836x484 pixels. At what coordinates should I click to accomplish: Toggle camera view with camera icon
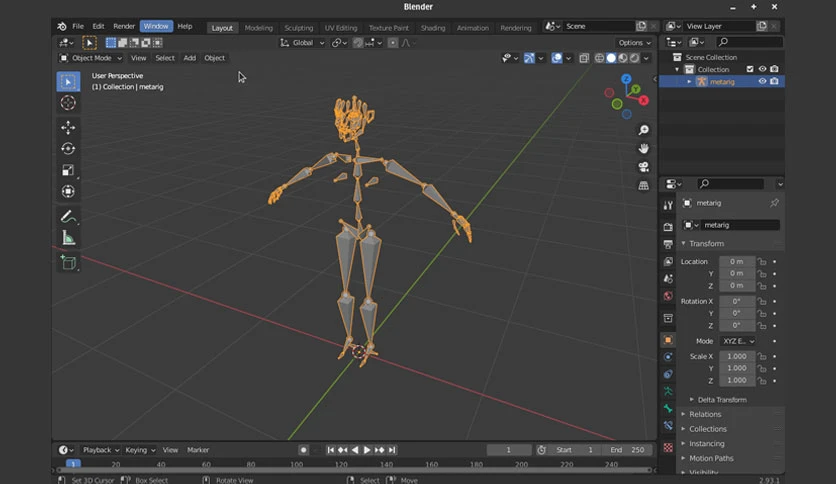644,167
